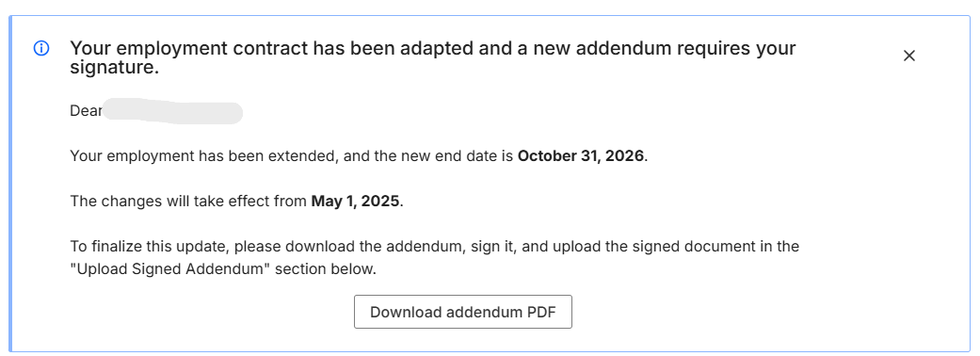Download the addendum PDF
Screen dimensions: 980x356
(462, 312)
